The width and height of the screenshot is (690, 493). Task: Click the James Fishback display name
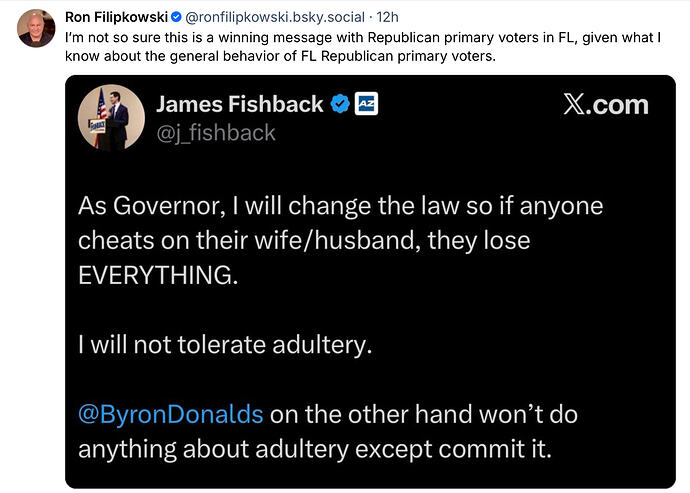tap(240, 105)
